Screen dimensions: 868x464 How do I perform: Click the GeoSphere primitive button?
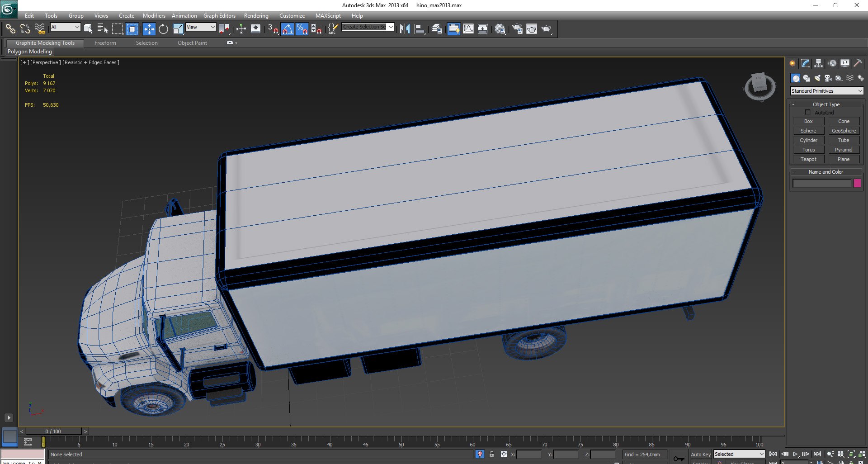pos(844,131)
